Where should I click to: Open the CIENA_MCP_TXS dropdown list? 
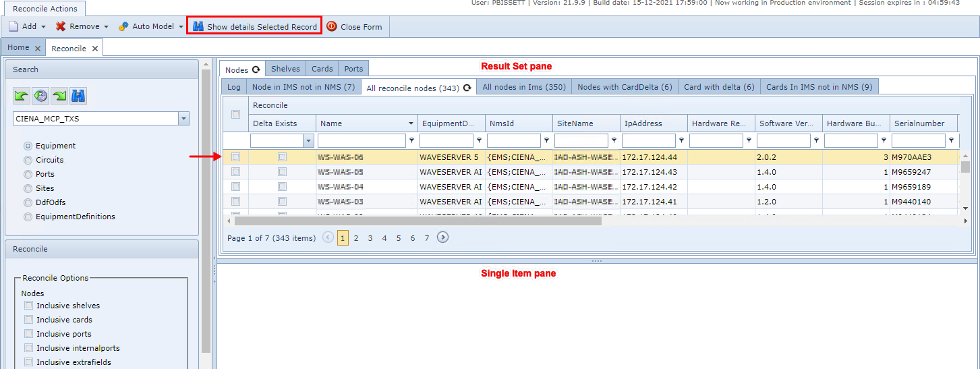pos(183,119)
